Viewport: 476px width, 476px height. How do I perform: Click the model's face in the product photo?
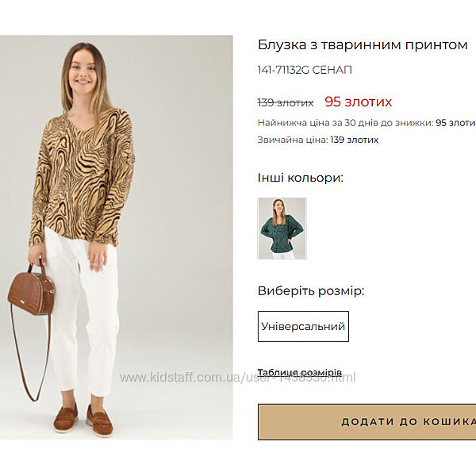[x=83, y=72]
